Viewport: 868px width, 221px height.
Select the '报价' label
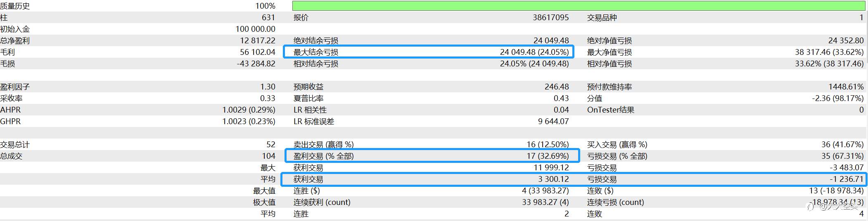[x=301, y=17]
